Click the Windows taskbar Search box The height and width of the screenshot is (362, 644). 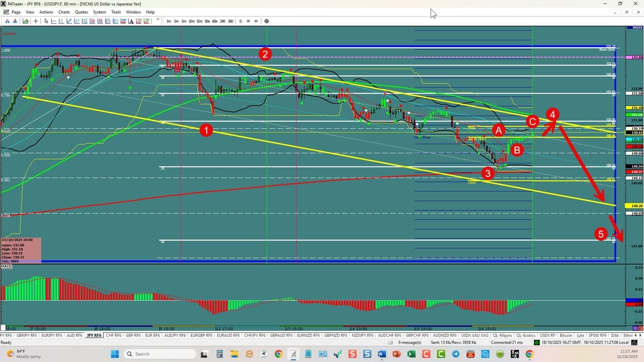coord(160,354)
